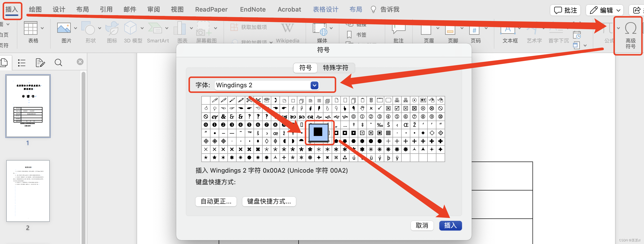Image resolution: width=644 pixels, height=244 pixels.
Task: Insert a table using 表格 icon
Action: 30,28
